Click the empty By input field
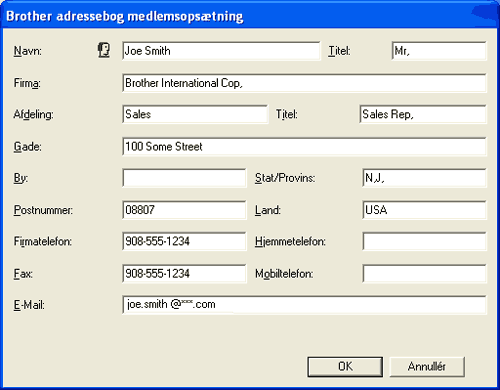 [184, 178]
